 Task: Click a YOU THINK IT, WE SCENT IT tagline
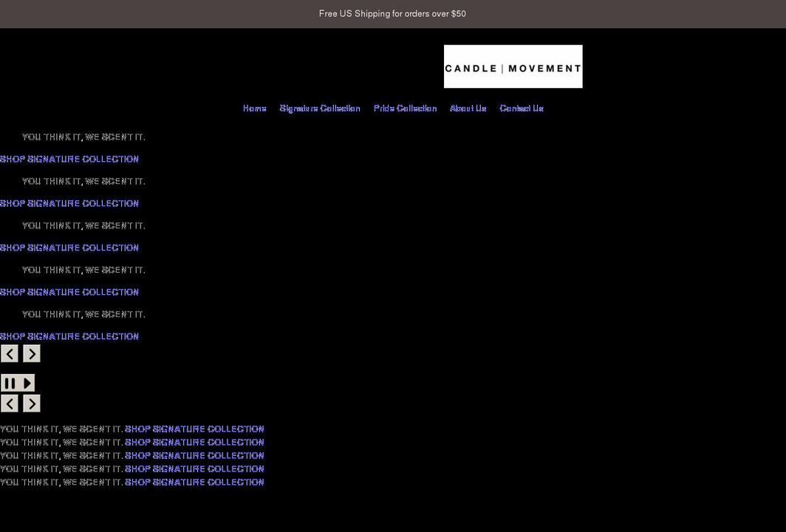83,137
